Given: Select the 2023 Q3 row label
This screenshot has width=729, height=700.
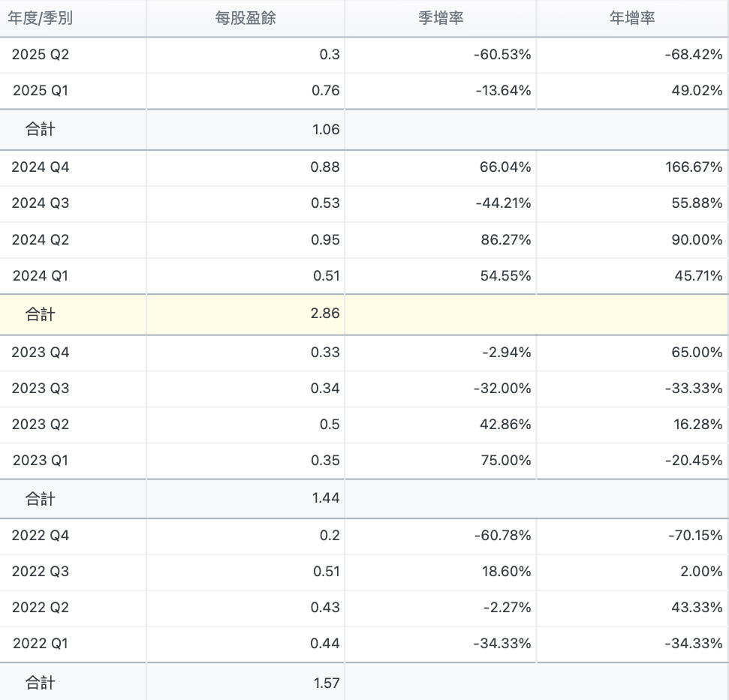Looking at the screenshot, I should tap(41, 388).
